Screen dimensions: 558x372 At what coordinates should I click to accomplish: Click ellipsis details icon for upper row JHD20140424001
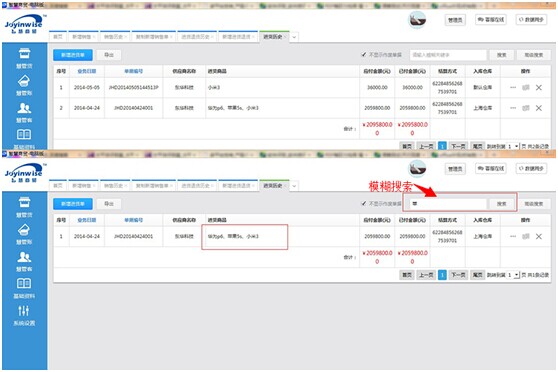pyautogui.click(x=513, y=108)
